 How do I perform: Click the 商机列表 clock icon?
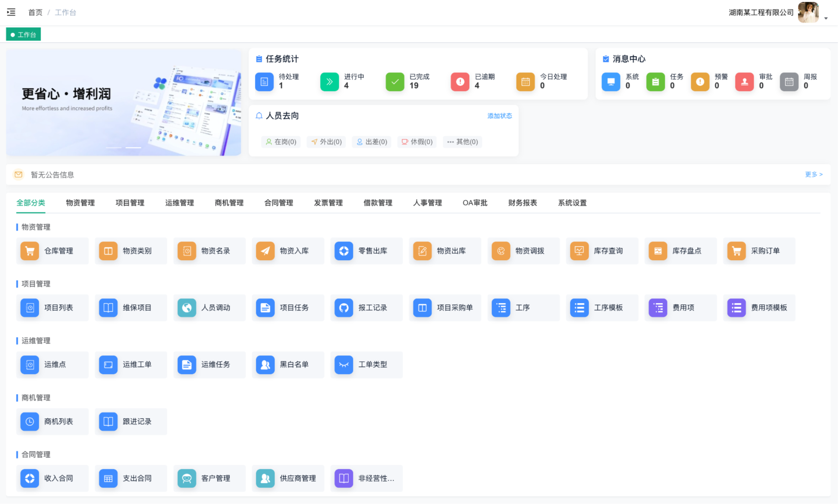(30, 422)
